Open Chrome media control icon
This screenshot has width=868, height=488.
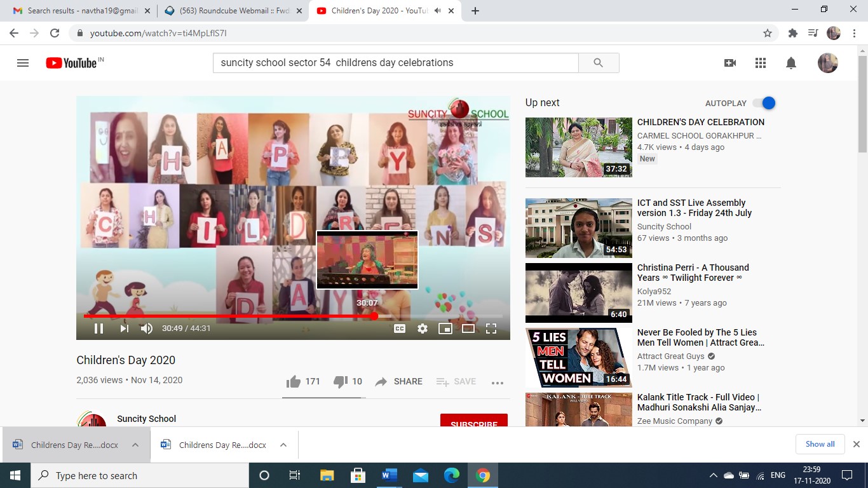tap(813, 33)
